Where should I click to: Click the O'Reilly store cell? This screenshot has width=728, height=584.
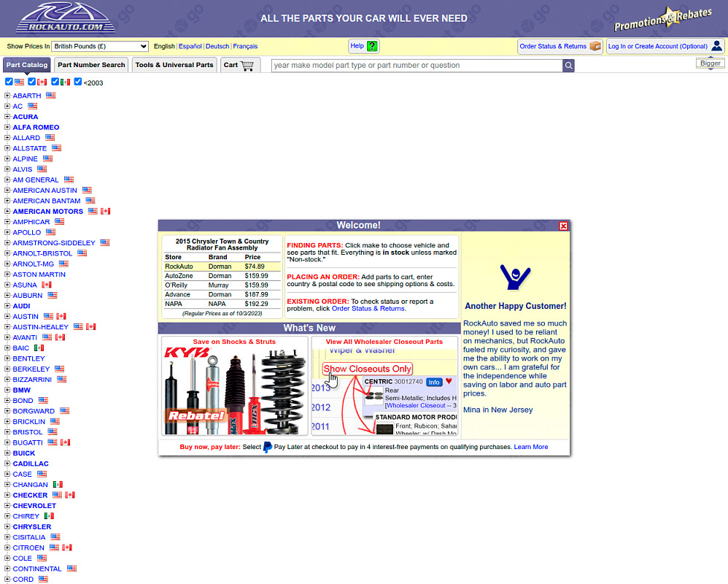click(x=176, y=285)
